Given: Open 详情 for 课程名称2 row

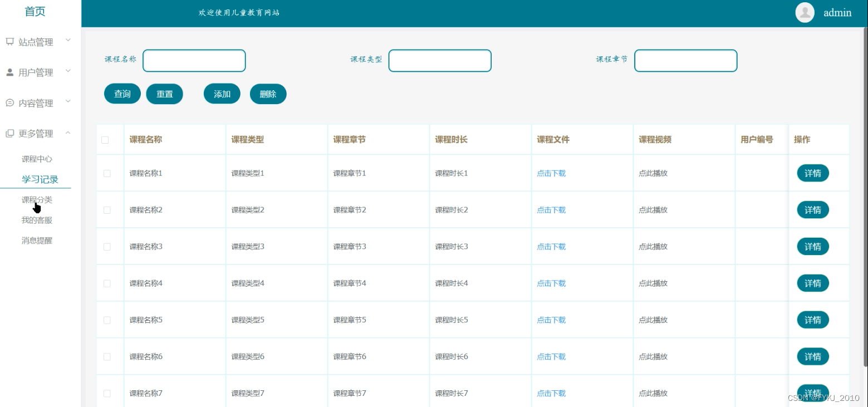Looking at the screenshot, I should point(813,210).
